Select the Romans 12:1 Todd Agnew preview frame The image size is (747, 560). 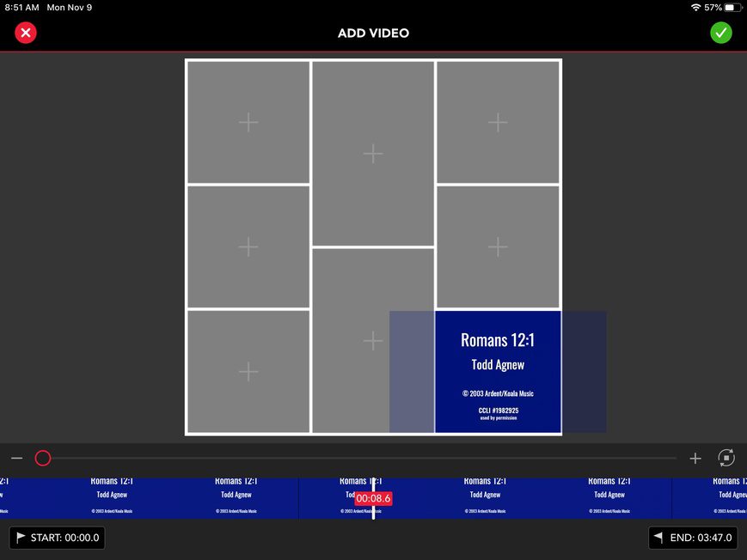coord(498,371)
